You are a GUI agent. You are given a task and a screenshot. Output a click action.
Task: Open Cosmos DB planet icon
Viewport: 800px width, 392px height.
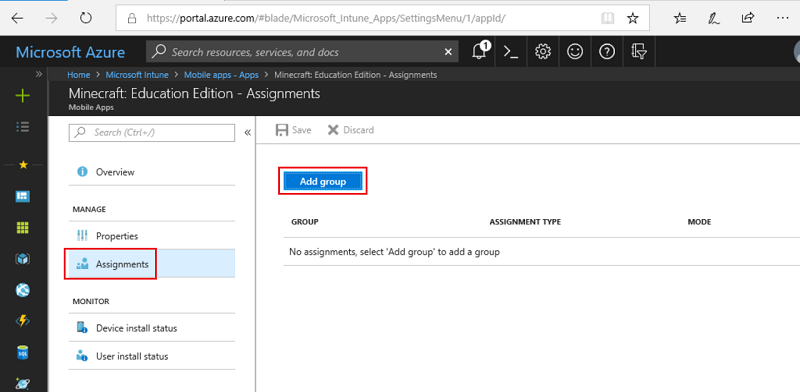point(23,384)
